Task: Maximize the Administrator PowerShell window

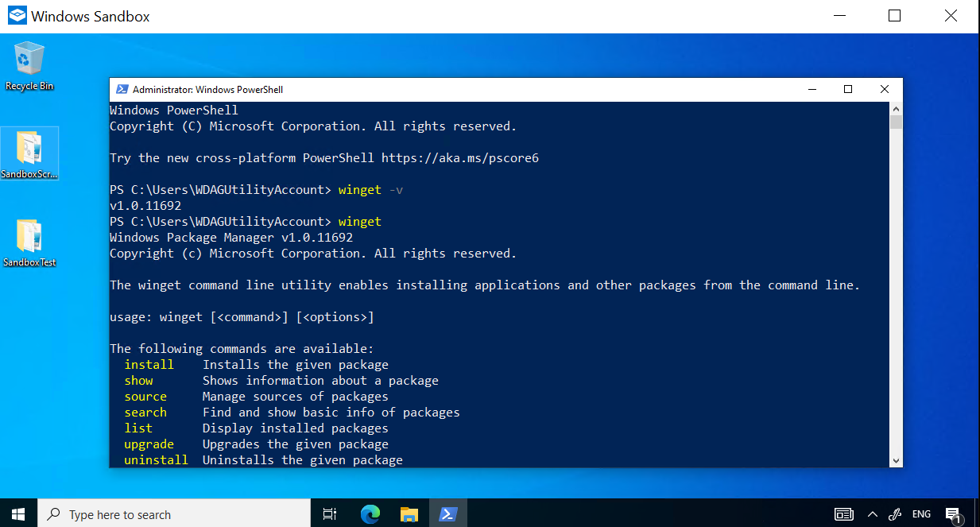Action: pos(848,89)
